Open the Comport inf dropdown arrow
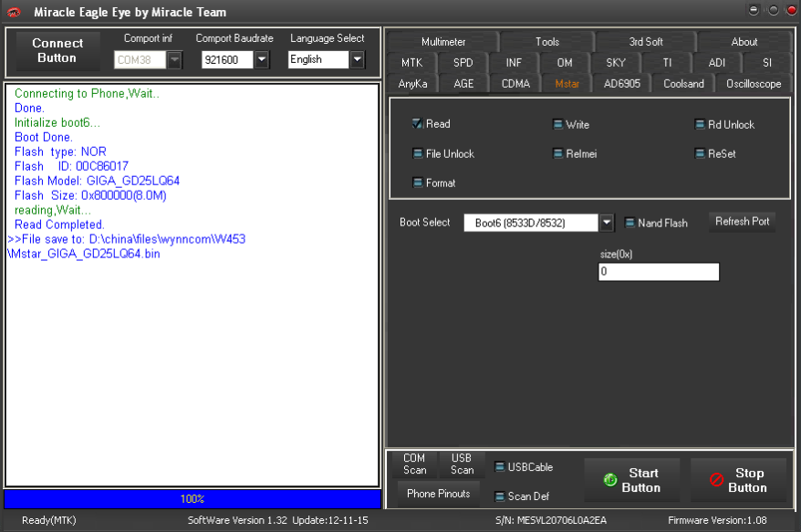The height and width of the screenshot is (532, 801). click(175, 60)
